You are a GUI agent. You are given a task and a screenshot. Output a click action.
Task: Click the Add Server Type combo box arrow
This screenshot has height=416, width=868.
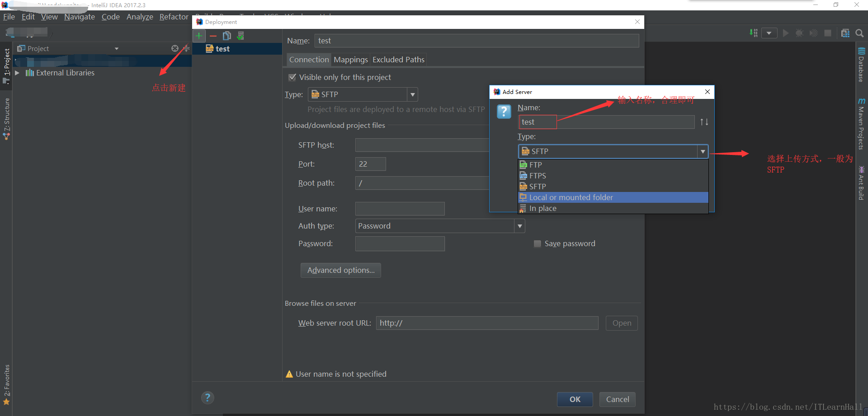(x=703, y=151)
